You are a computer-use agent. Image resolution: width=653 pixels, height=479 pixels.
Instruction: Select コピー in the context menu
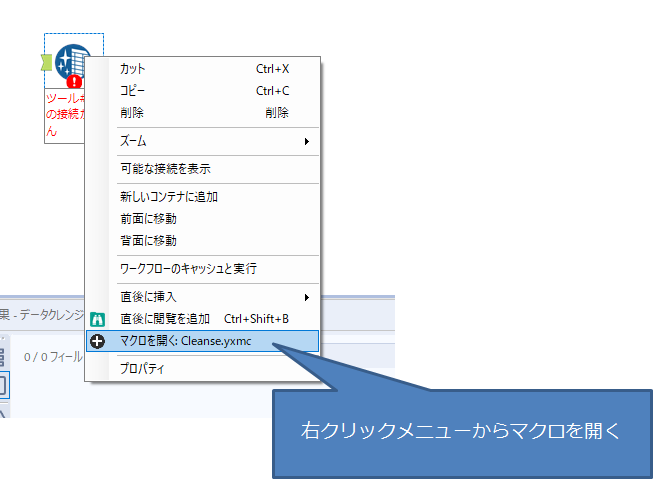(x=132, y=91)
